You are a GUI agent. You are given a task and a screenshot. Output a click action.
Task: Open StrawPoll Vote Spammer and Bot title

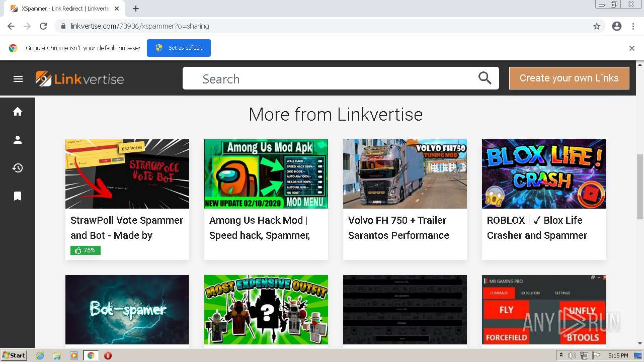(127, 228)
